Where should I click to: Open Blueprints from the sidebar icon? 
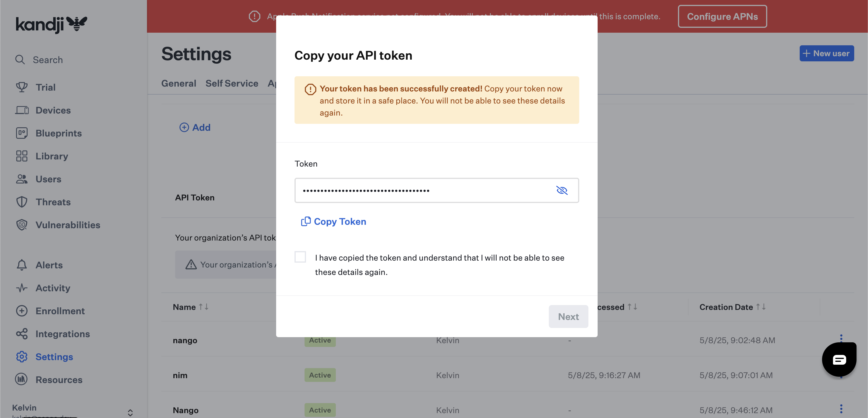pos(22,133)
